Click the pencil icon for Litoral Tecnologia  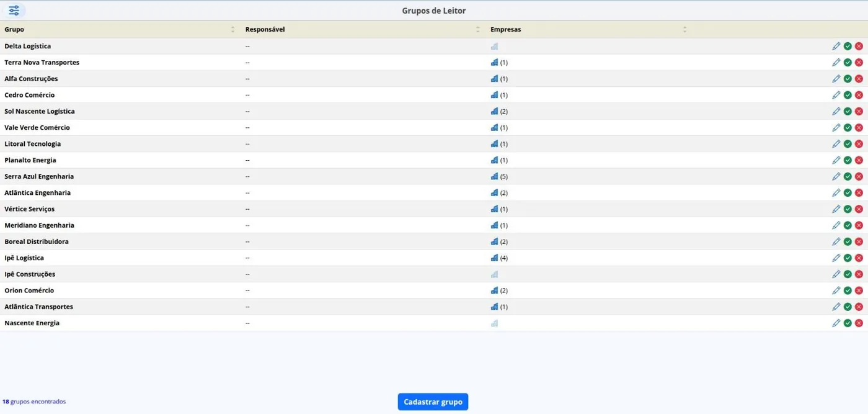[836, 144]
